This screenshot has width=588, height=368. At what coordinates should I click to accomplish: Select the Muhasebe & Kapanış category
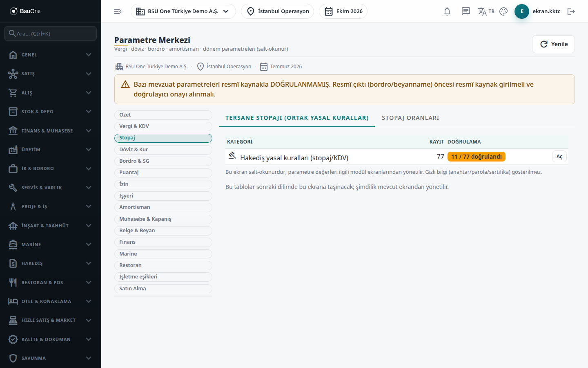point(163,219)
